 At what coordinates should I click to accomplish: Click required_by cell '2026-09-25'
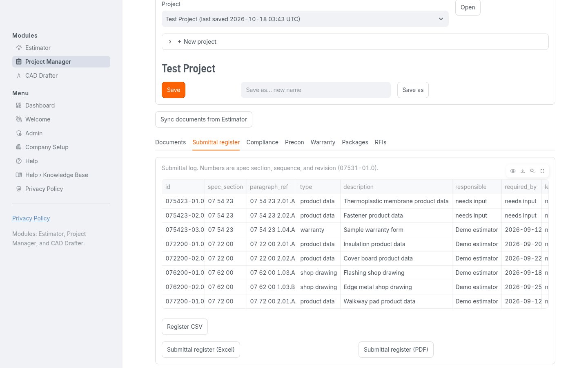(521, 287)
